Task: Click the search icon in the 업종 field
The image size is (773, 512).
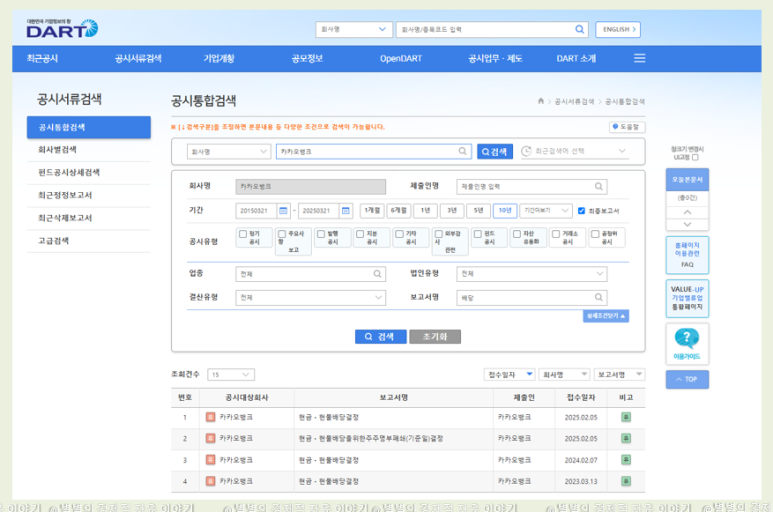Action: click(x=377, y=273)
